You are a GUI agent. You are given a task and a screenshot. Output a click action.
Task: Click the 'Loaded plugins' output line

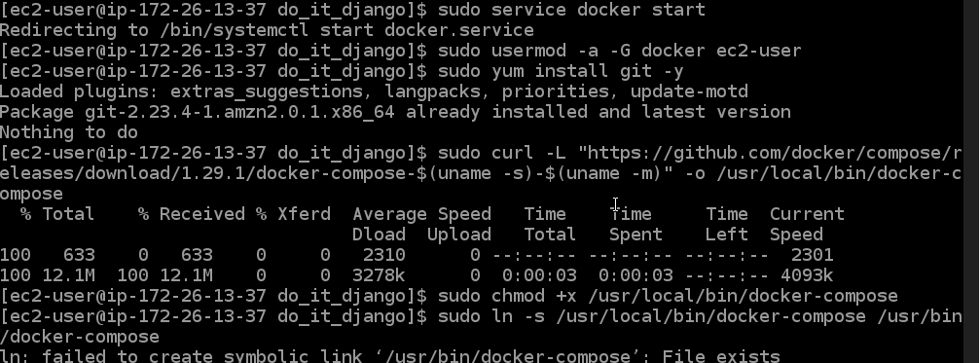point(374,91)
